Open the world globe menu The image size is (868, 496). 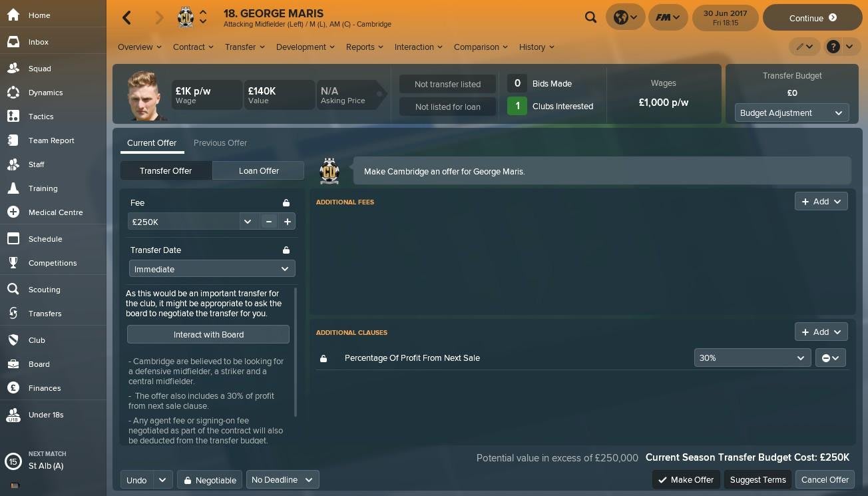(x=625, y=18)
